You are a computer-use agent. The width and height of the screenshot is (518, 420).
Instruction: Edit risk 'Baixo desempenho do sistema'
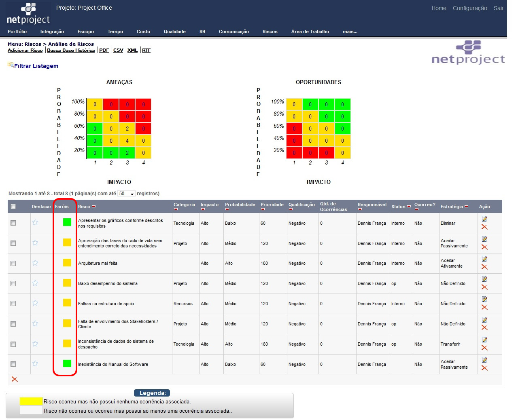pyautogui.click(x=484, y=279)
